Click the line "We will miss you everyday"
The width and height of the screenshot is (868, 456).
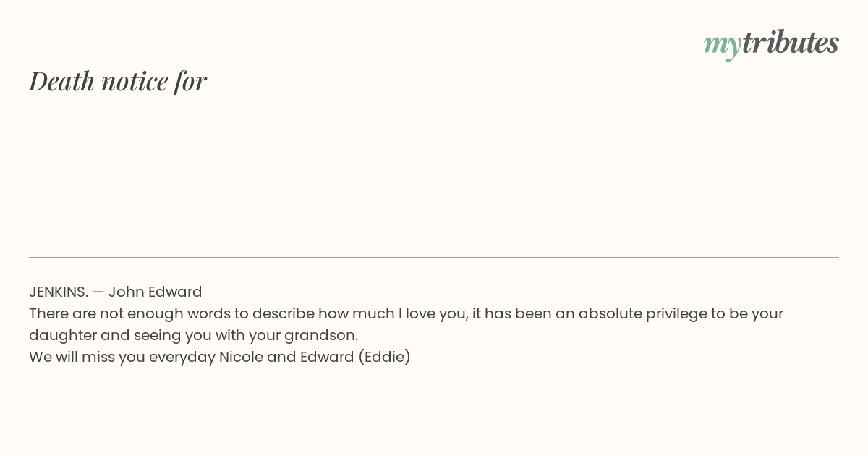tap(122, 357)
